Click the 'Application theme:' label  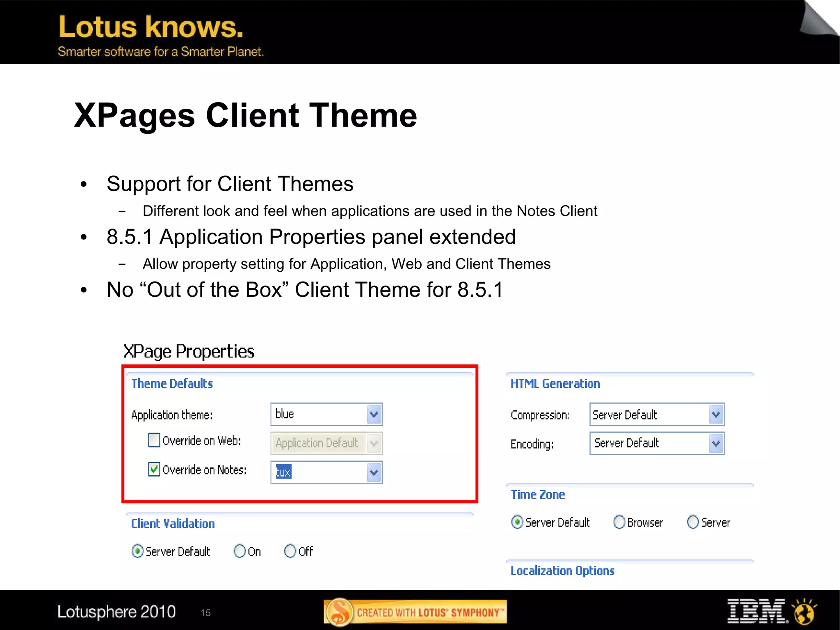click(x=172, y=415)
